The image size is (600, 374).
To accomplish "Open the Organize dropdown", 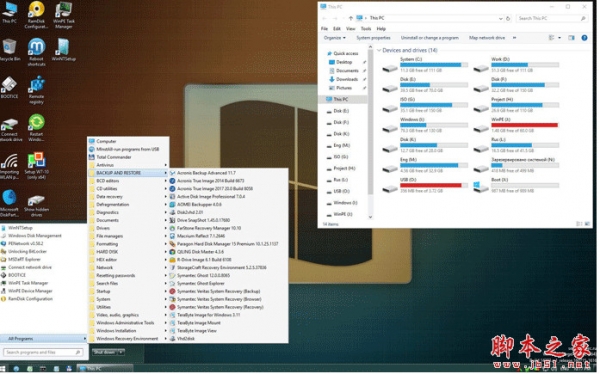I will 335,38.
